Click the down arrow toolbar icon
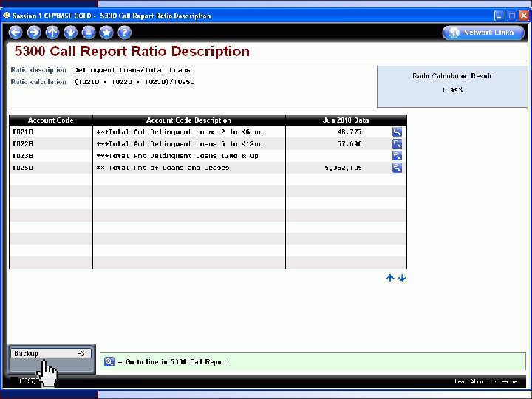This screenshot has height=399, width=532. (70, 33)
